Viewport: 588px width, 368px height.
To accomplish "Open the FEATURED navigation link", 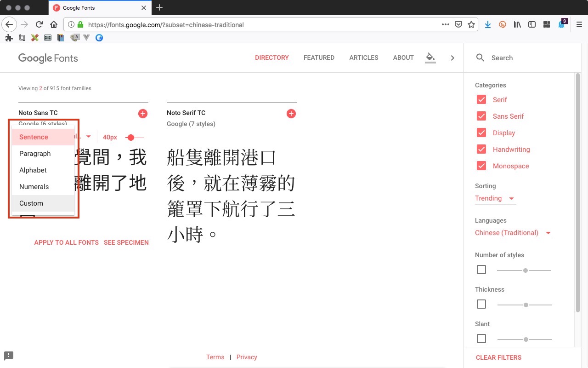I will click(319, 57).
